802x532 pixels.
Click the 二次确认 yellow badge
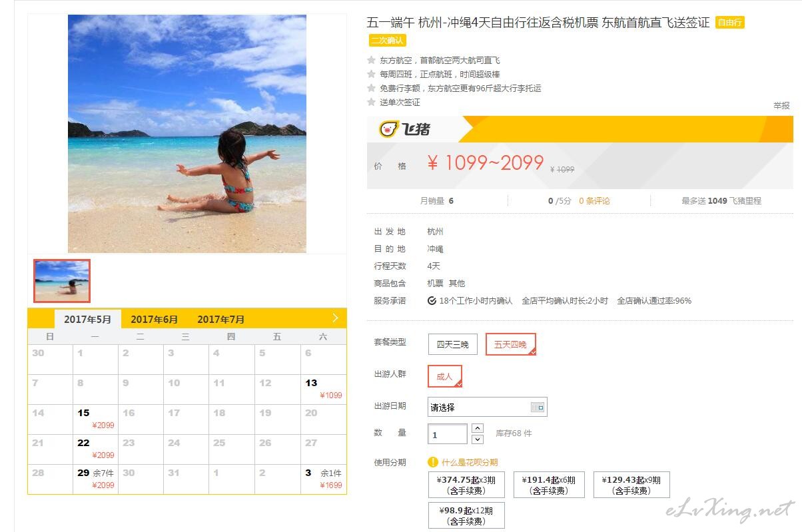[388, 41]
